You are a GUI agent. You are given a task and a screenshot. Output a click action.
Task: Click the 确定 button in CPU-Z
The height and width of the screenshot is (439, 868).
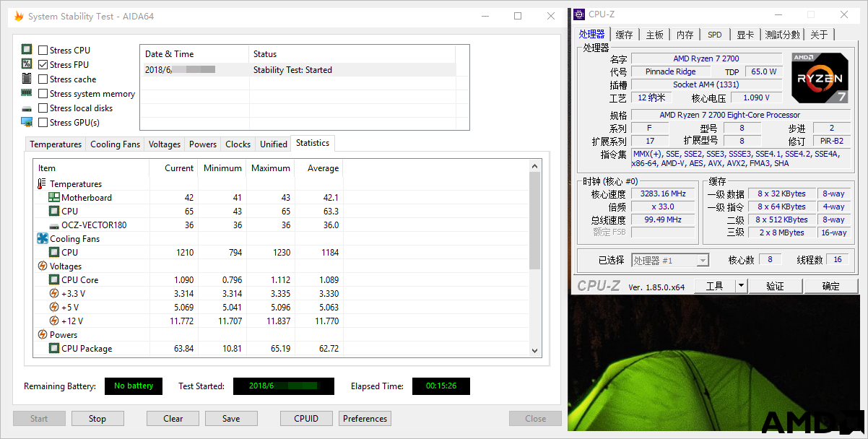831,287
